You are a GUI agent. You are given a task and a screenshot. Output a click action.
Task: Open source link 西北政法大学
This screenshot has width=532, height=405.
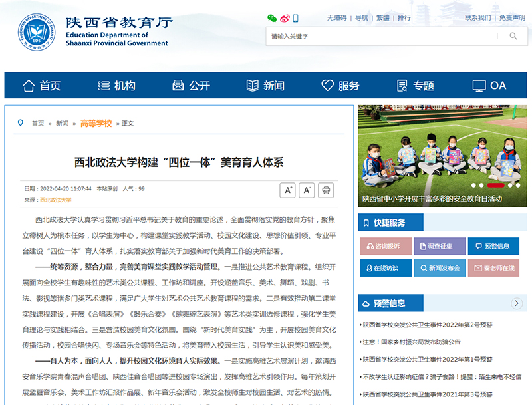55,200
